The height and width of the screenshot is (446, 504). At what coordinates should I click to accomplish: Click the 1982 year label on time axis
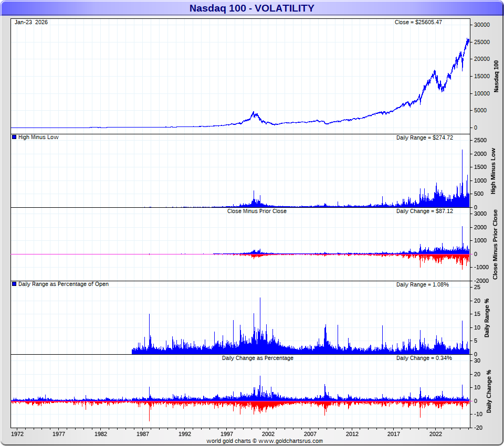point(101,434)
